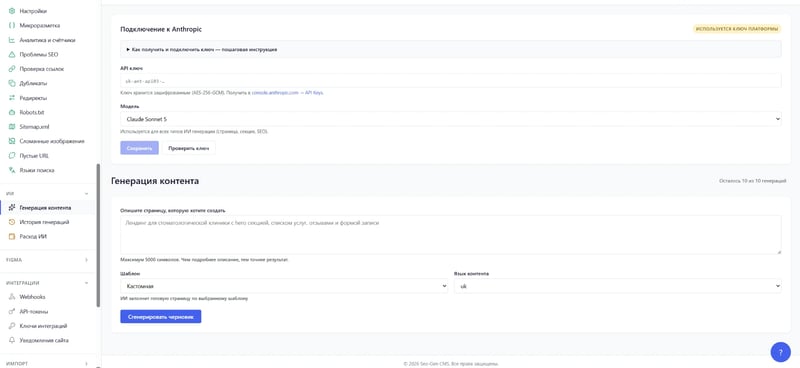Expand the step-by-step key instruction disclosure
This screenshot has height=368, width=800.
[x=451, y=50]
